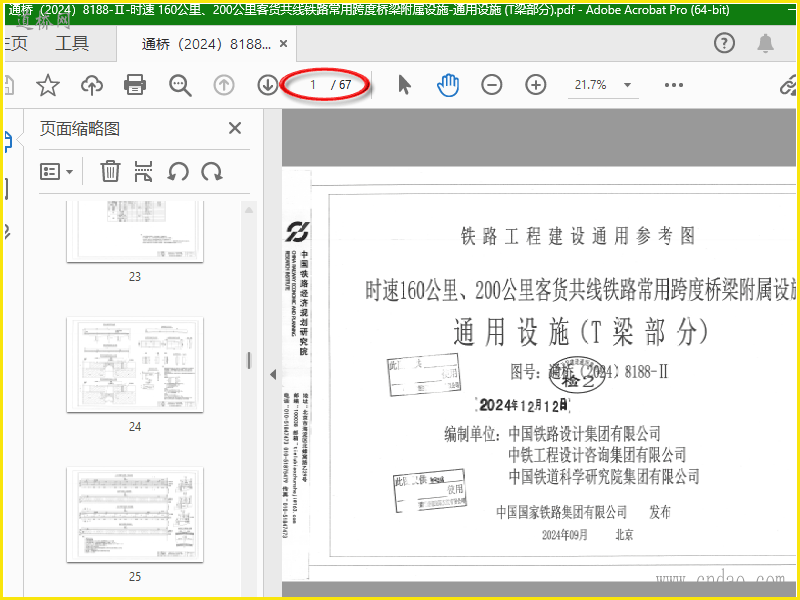Click the cloud upload icon
The width and height of the screenshot is (800, 600).
(92, 85)
